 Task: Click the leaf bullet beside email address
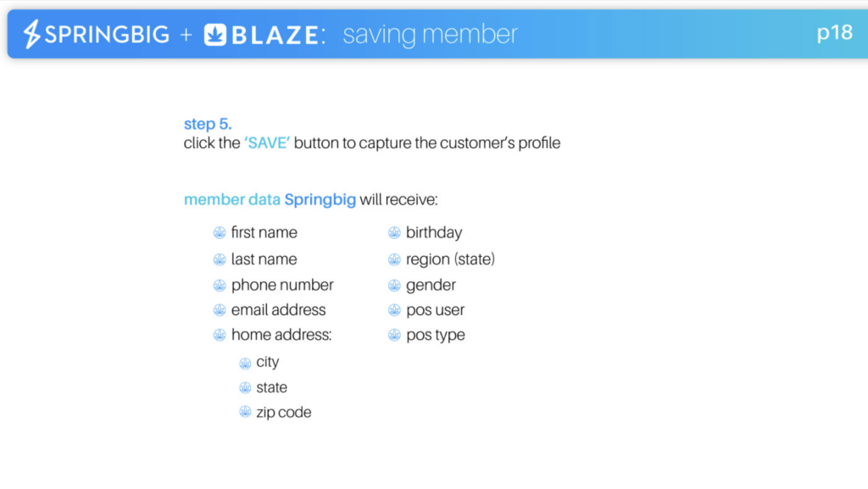(220, 310)
